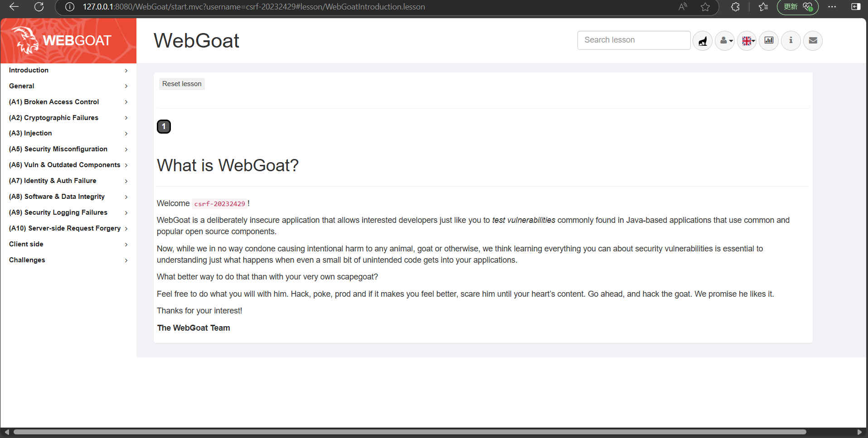Click the scrollbar left arrow

point(6,432)
